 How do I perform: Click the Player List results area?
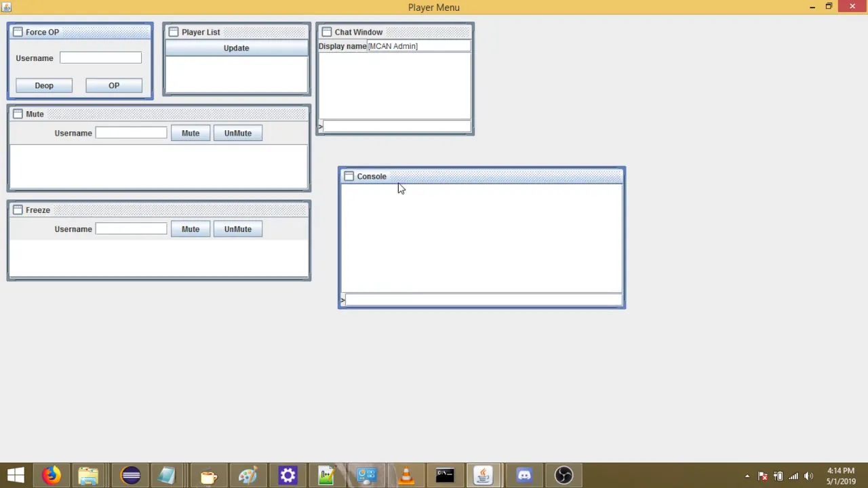click(236, 74)
